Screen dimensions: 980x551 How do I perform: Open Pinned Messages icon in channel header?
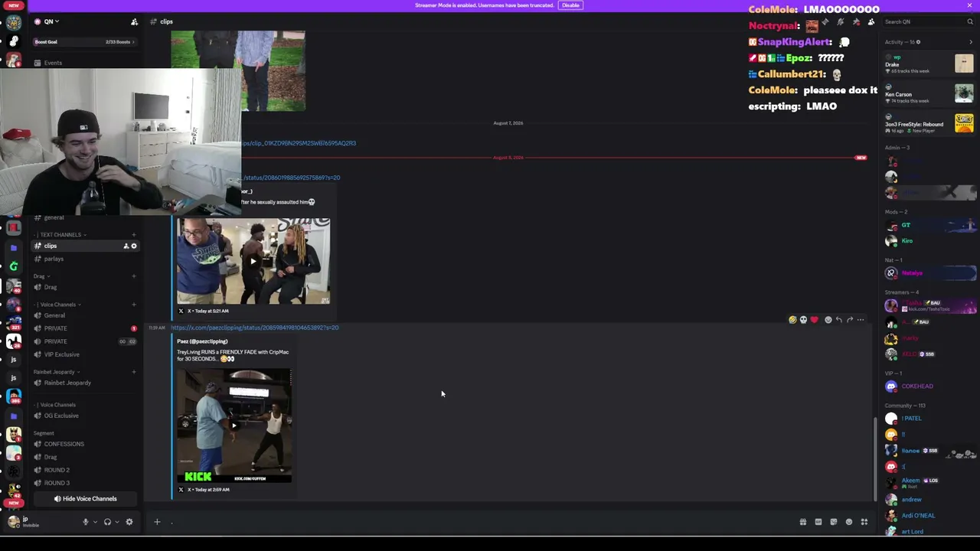(x=856, y=22)
